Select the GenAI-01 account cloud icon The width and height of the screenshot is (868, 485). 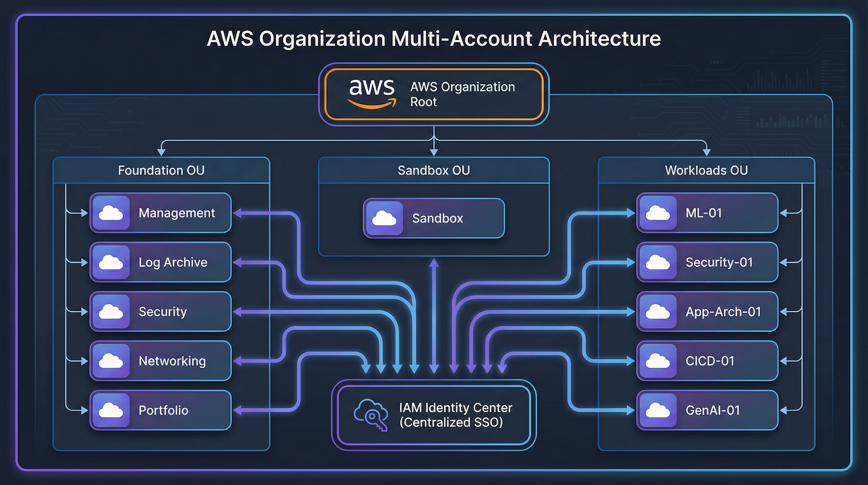click(x=657, y=410)
